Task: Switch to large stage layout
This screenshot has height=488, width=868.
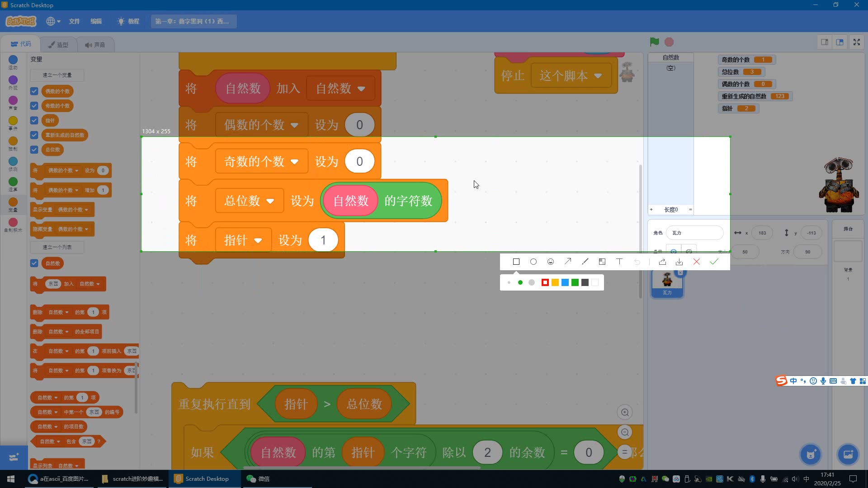Action: (x=840, y=42)
